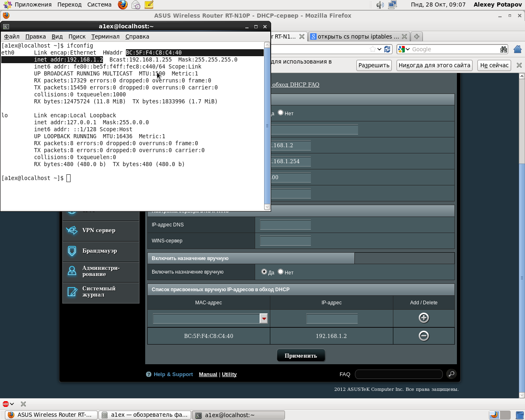
Task: Open the MAC-адрес dropdown arrow
Action: (x=264, y=318)
